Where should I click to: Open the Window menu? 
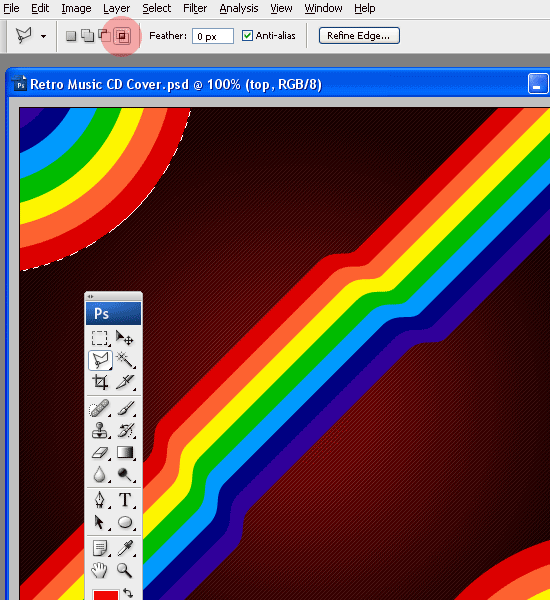pyautogui.click(x=323, y=8)
